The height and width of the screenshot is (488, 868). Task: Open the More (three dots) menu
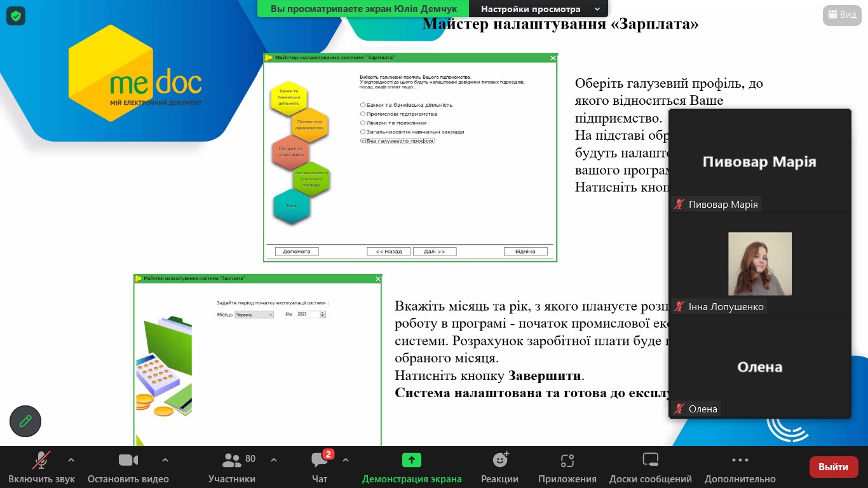click(x=740, y=460)
